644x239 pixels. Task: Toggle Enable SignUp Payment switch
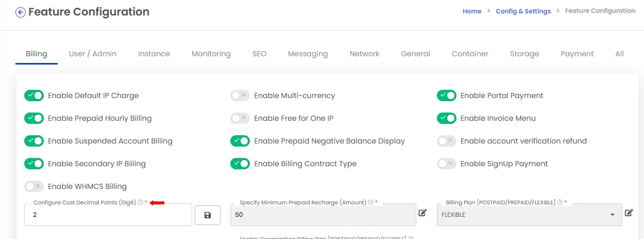click(x=447, y=164)
